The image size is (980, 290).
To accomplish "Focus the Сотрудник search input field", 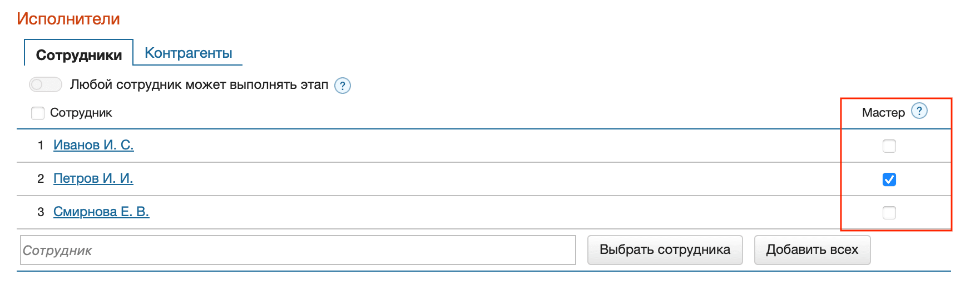I will (298, 251).
